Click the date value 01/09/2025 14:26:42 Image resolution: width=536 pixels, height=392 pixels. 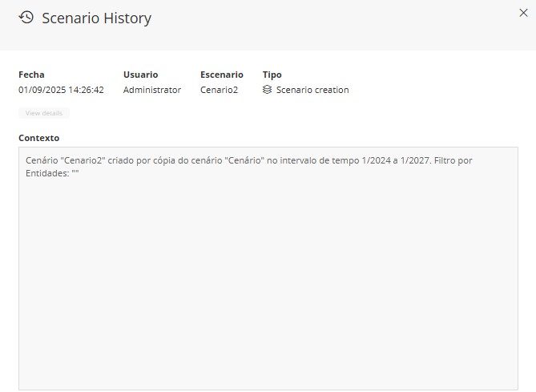61,90
